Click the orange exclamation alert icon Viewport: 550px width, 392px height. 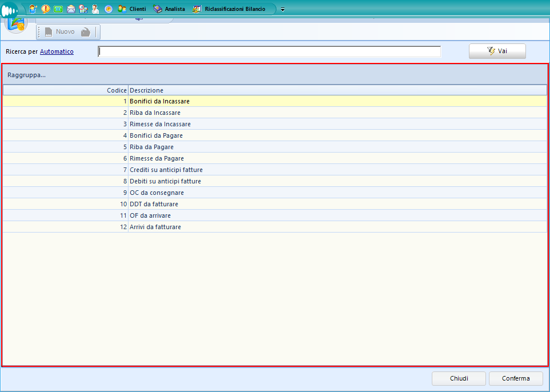coord(46,9)
